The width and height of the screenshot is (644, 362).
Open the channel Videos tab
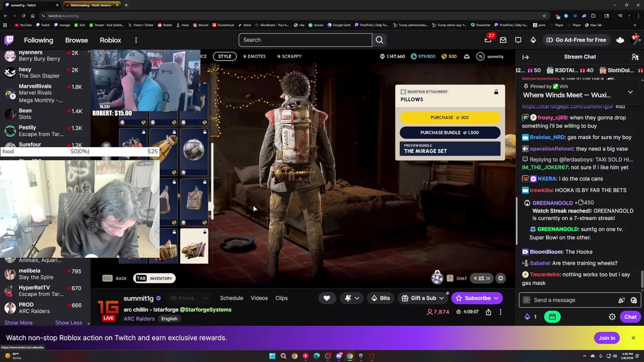pos(259,298)
